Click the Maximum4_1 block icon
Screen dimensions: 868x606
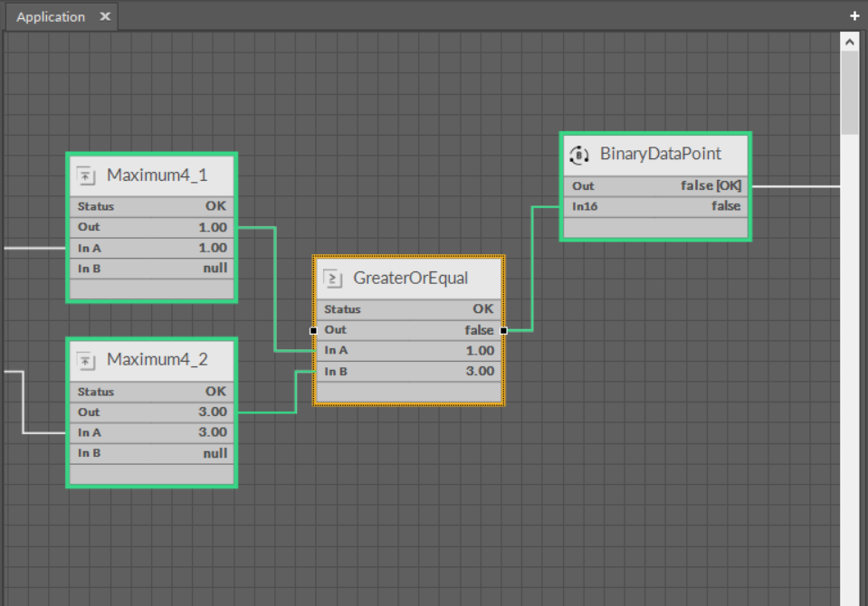[x=86, y=175]
